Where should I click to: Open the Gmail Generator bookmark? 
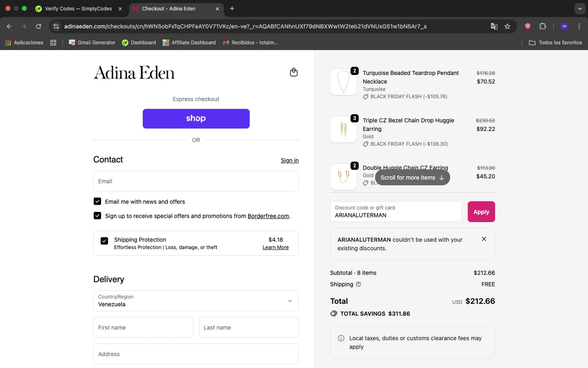click(x=92, y=42)
